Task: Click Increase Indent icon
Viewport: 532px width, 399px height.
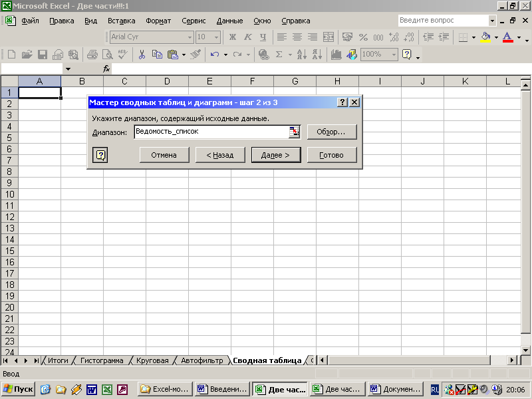Action: (x=444, y=37)
